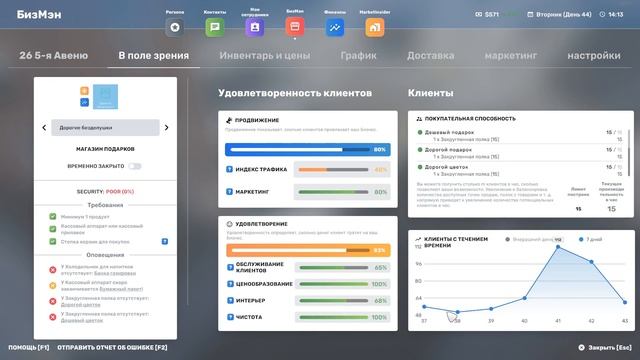Switch to the В поле зрения tab
This screenshot has width=640, height=360.
click(x=153, y=56)
